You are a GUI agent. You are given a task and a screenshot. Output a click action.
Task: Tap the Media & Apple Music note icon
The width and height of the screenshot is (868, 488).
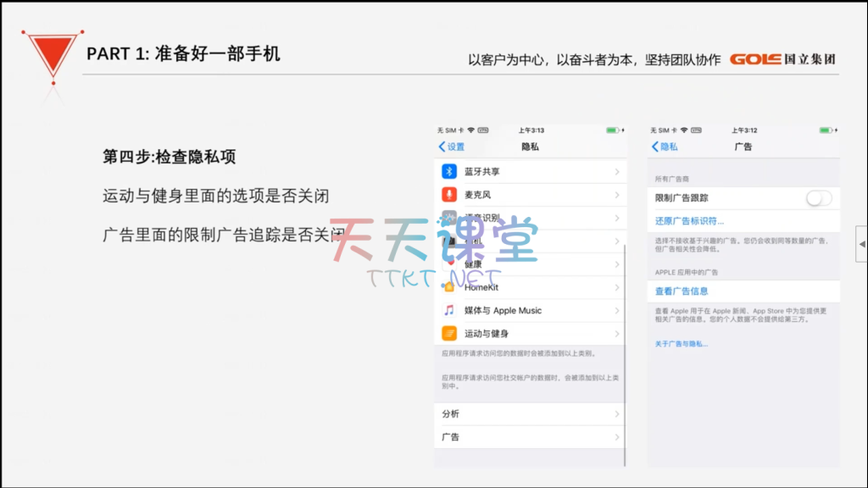click(449, 310)
